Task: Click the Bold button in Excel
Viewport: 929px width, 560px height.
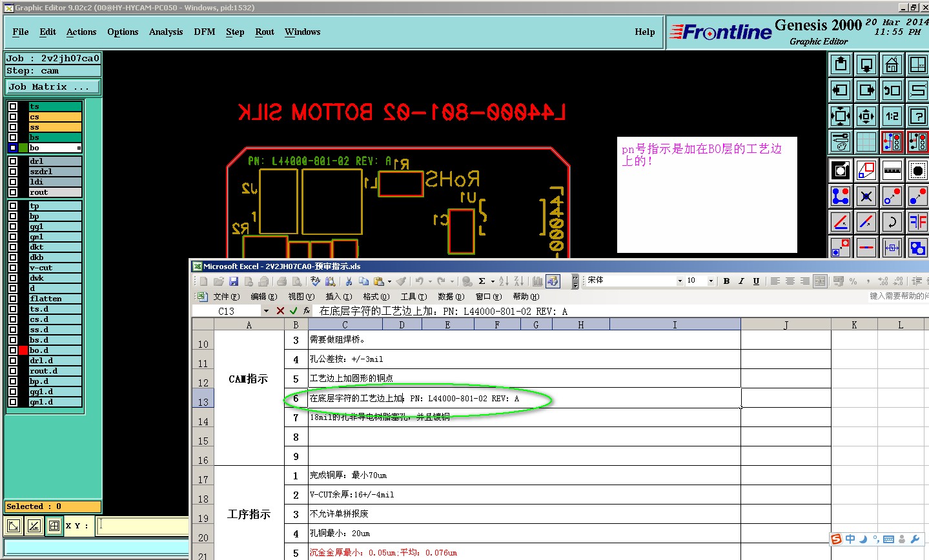Action: [726, 281]
